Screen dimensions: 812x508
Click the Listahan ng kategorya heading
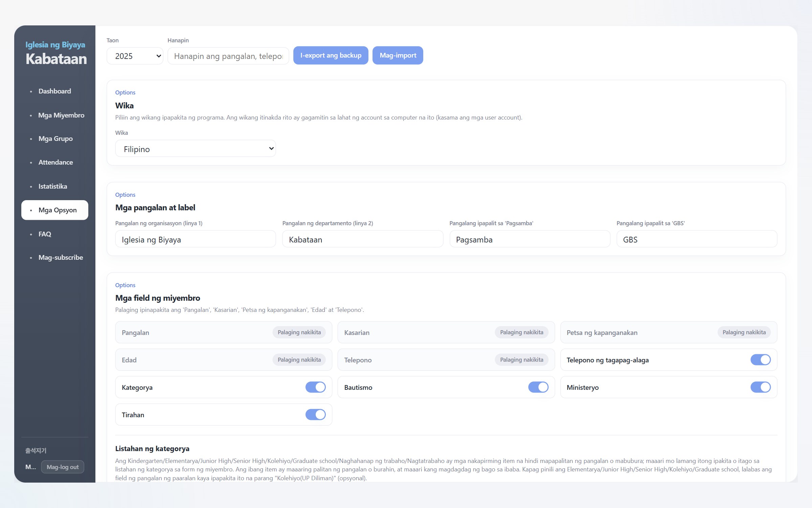coord(152,449)
